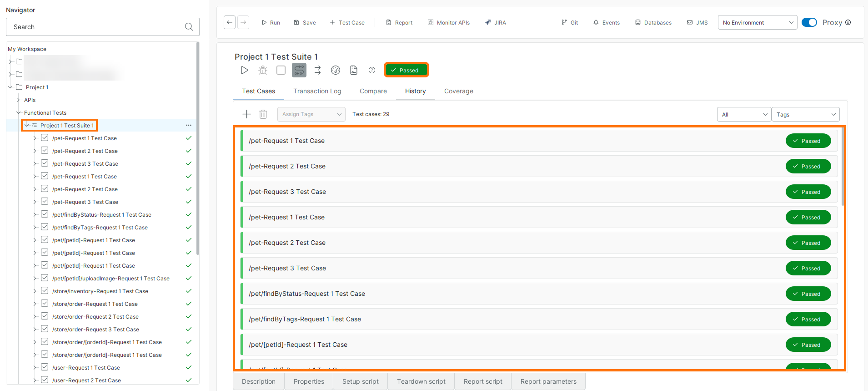Open load test gauge icon
Image resolution: width=868 pixels, height=391 pixels.
[x=336, y=70]
